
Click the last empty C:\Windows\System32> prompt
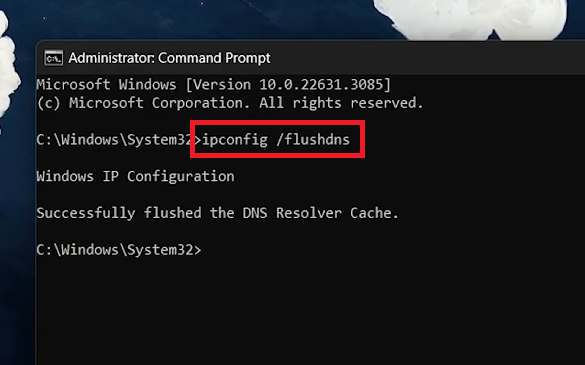coord(119,250)
